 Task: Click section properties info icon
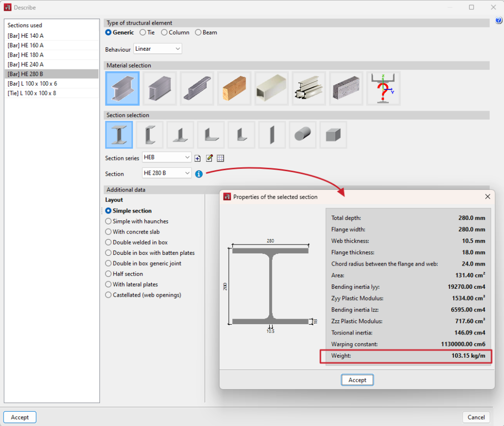(199, 174)
